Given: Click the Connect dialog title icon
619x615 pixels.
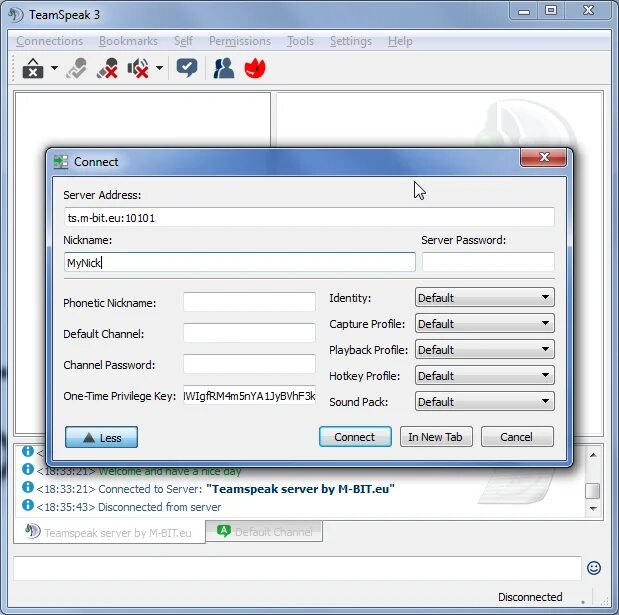Looking at the screenshot, I should [61, 162].
